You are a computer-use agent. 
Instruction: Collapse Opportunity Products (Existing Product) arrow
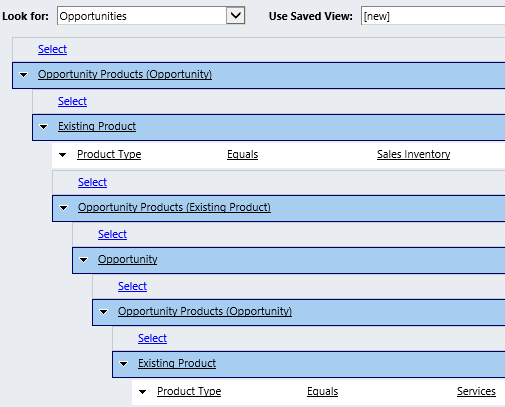[x=63, y=208]
